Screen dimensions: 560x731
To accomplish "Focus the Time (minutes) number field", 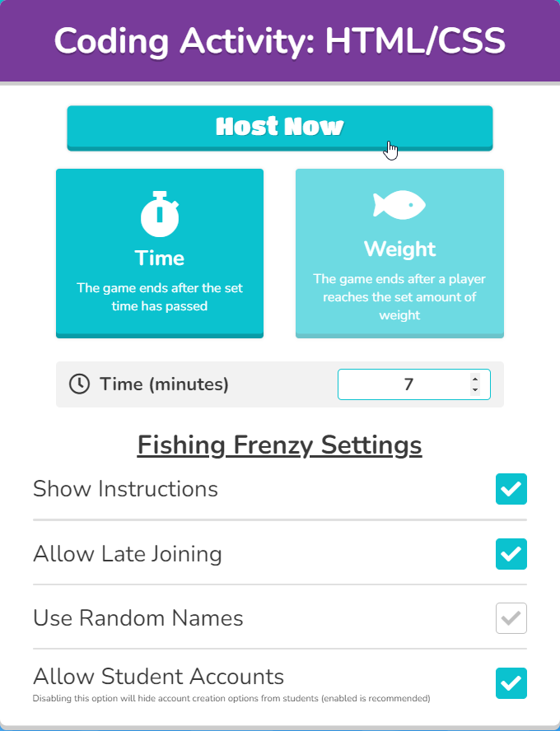I will (x=404, y=384).
